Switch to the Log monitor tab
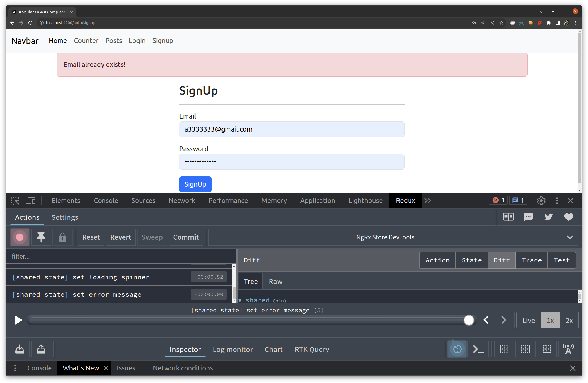 [x=233, y=349]
